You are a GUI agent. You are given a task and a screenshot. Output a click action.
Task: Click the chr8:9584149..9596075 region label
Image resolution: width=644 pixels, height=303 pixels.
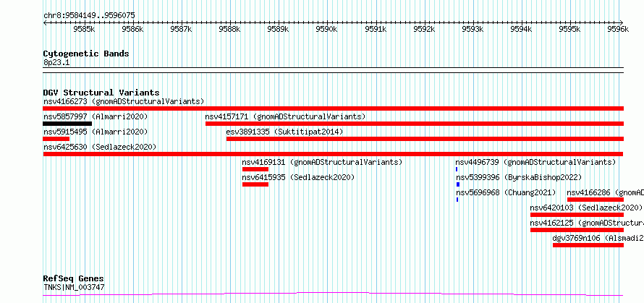point(89,16)
